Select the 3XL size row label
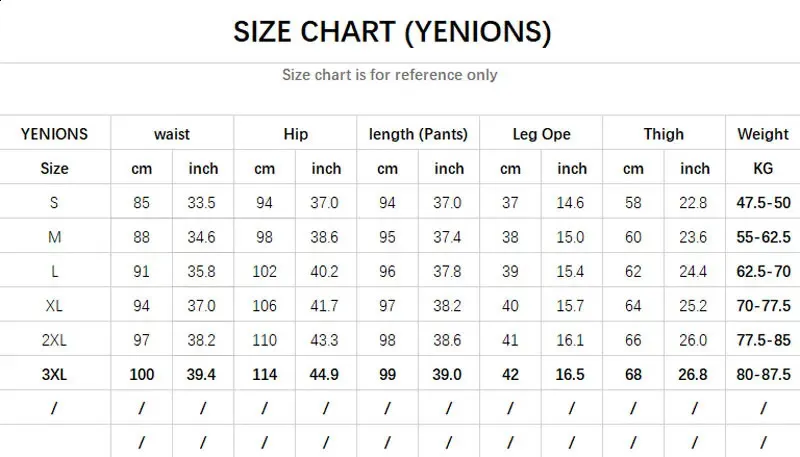This screenshot has width=800, height=457. click(54, 374)
